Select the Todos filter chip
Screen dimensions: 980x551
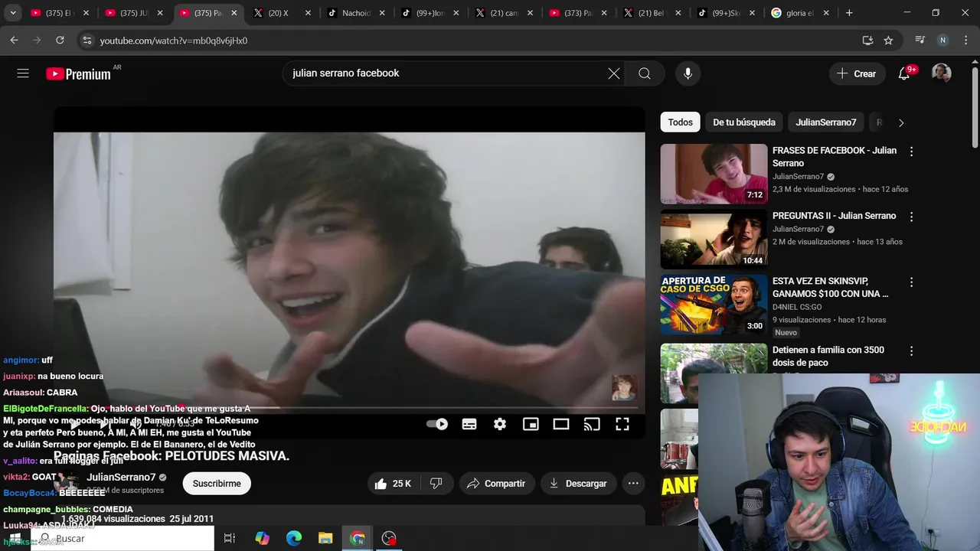tap(680, 122)
